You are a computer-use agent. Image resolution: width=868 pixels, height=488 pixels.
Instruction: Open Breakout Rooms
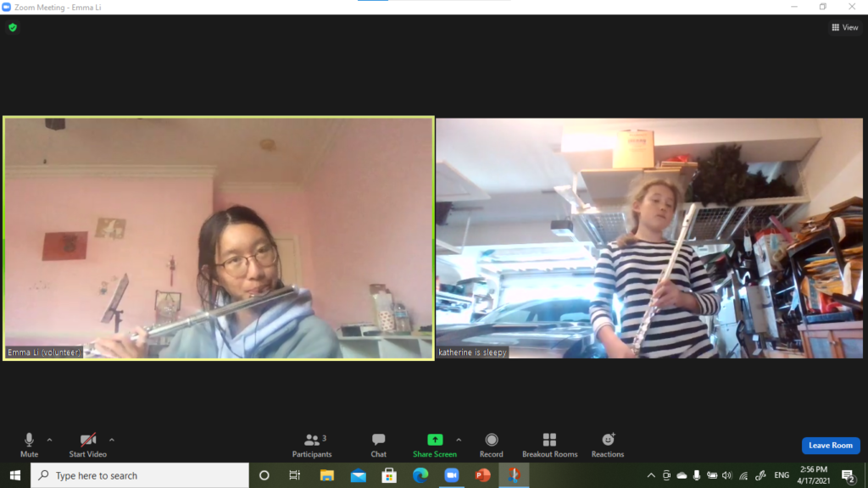549,445
